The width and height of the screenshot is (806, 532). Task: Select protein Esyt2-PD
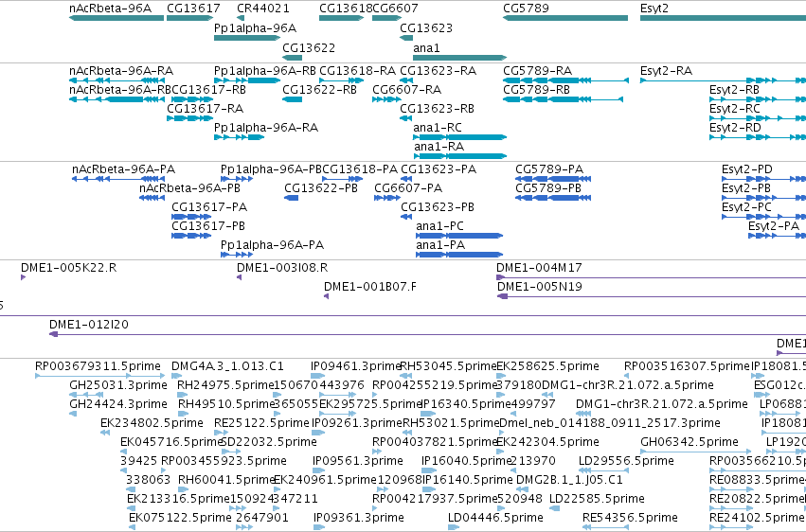[x=763, y=179]
